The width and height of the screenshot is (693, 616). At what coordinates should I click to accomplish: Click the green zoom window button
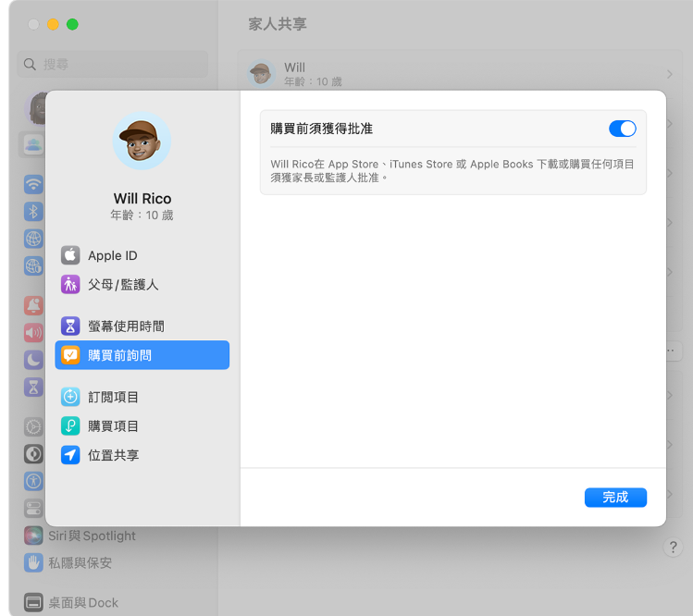click(72, 24)
